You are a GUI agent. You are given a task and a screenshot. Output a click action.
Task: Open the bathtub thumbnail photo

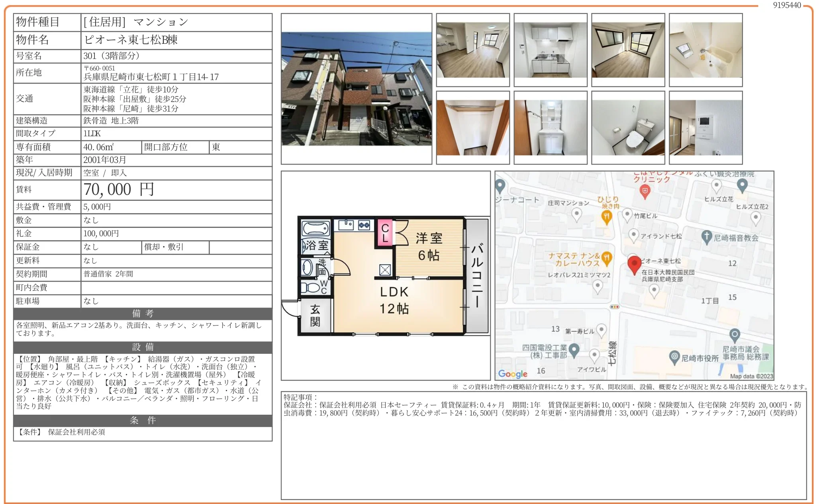[706, 50]
